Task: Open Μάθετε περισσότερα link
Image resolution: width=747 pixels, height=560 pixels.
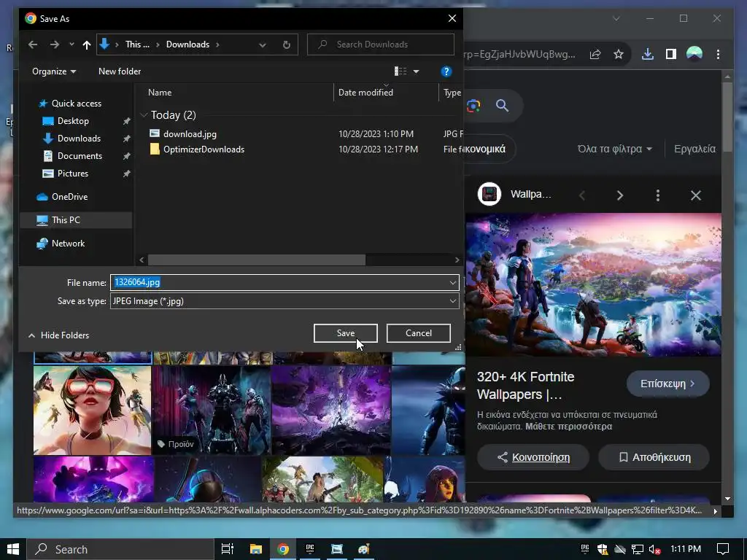Action: [568, 426]
